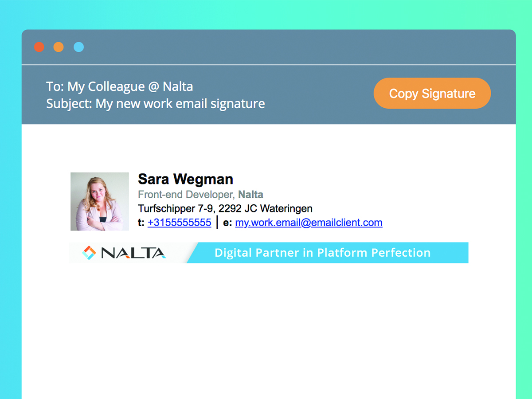Click the Copy Signature button
Image resolution: width=532 pixels, height=399 pixels.
point(432,93)
